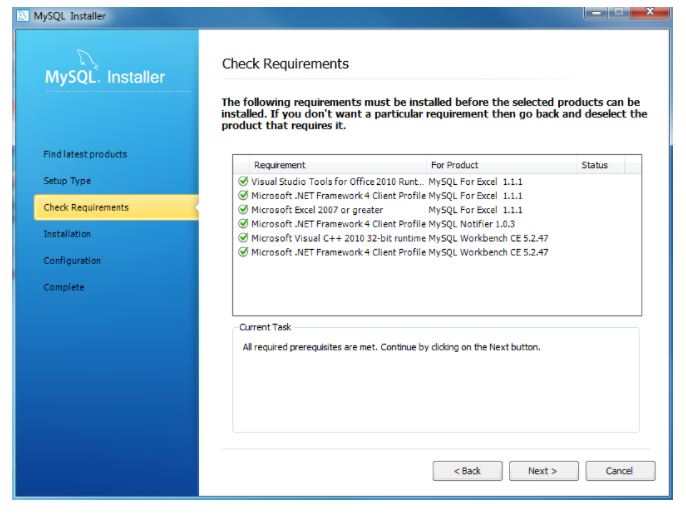Minimize the MySQL Installer window
686x518 pixels.
(x=596, y=12)
